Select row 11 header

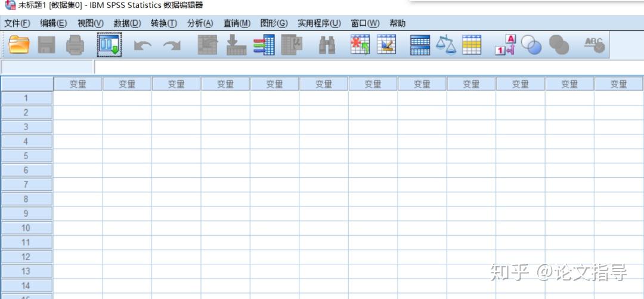click(x=26, y=242)
